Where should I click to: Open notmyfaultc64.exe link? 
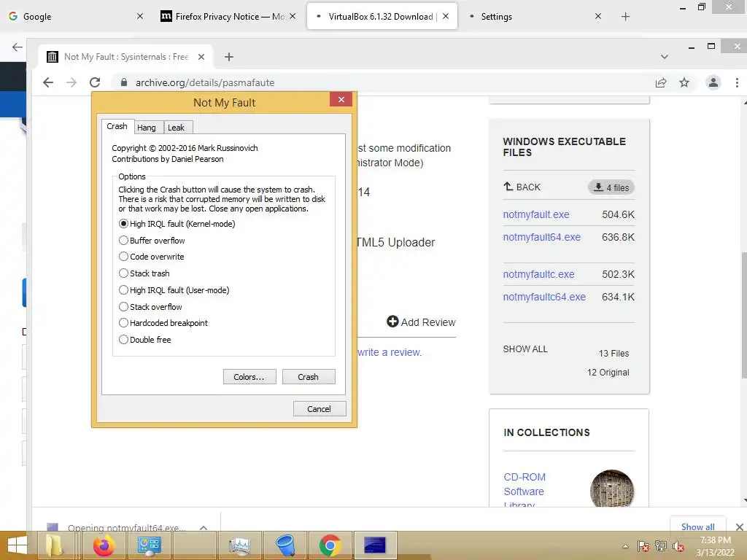point(544,297)
